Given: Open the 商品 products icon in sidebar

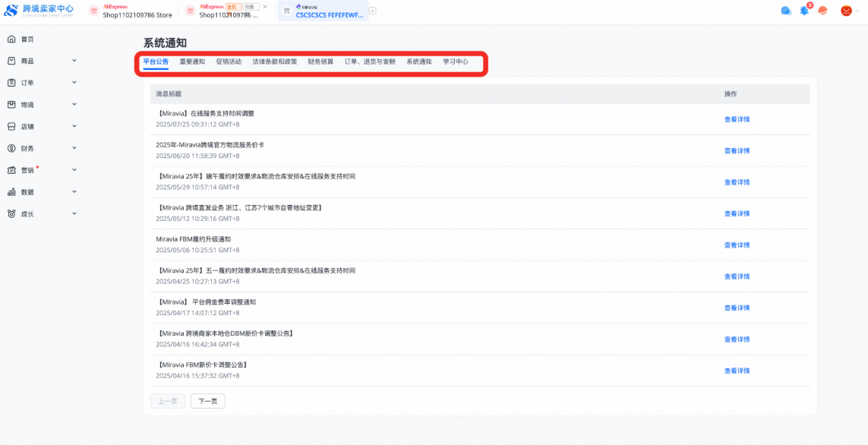Looking at the screenshot, I should pos(11,61).
